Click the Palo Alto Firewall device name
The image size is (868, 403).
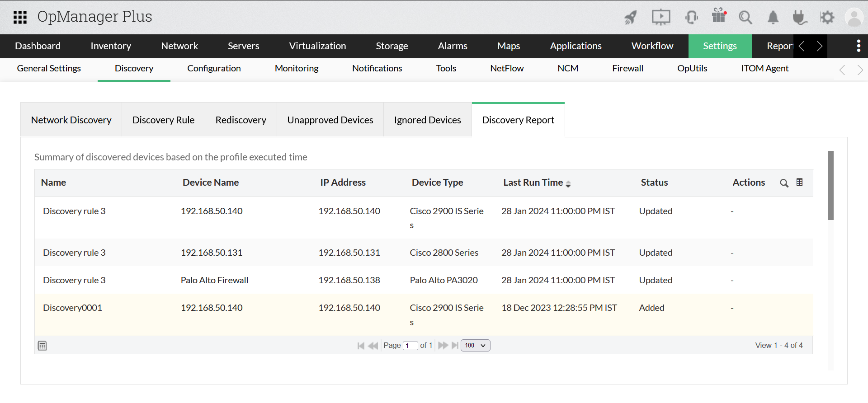coord(214,280)
